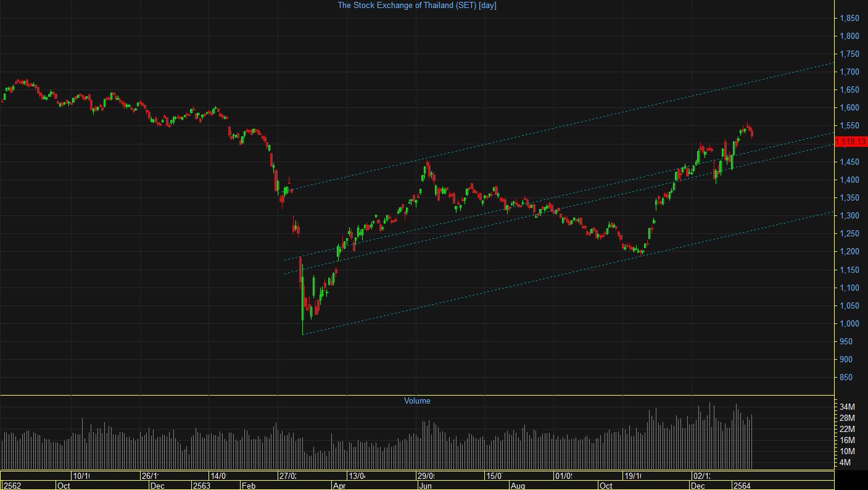
Task: Click the date tick starting with 02/
Action: [x=701, y=476]
